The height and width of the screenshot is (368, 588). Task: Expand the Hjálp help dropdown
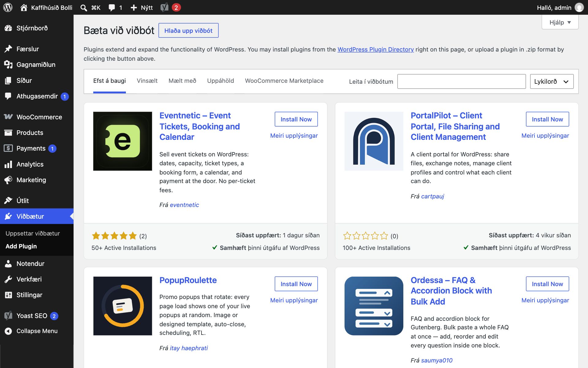[x=560, y=22]
